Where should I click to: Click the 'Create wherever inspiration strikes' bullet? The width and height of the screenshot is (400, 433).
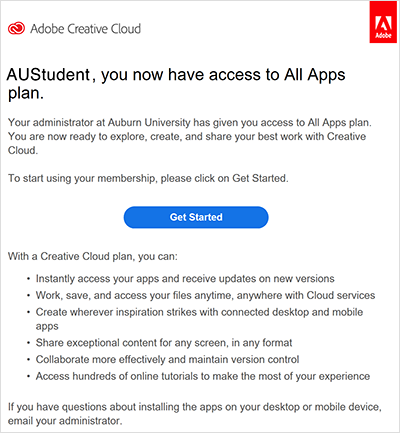199,319
